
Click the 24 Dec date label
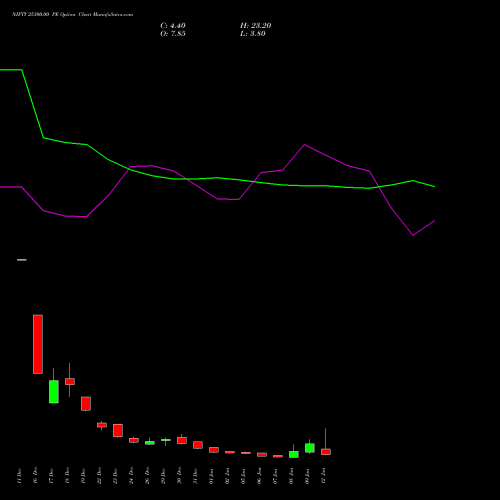[x=131, y=476]
